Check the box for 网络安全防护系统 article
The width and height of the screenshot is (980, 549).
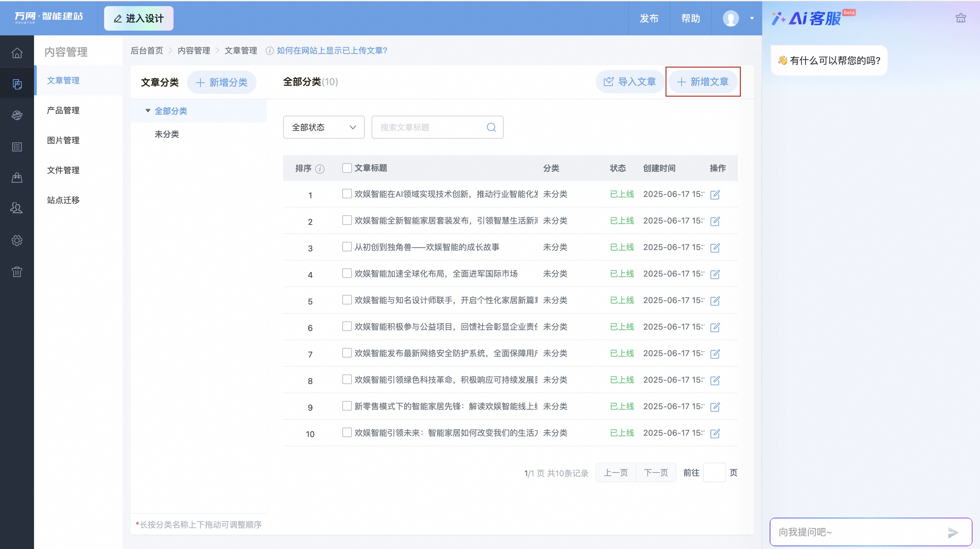[347, 353]
